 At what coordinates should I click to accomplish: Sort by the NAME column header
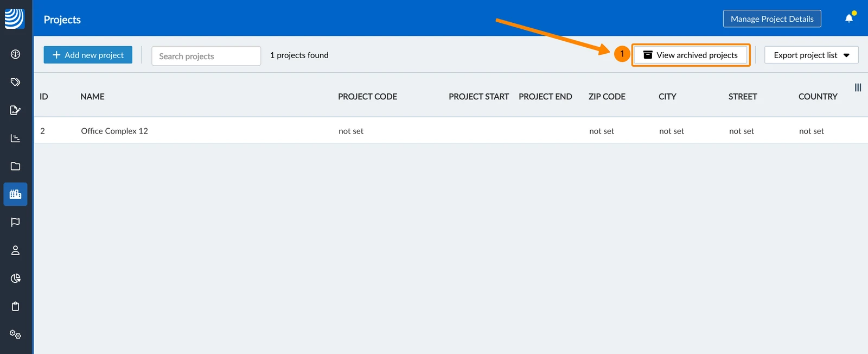click(x=92, y=97)
